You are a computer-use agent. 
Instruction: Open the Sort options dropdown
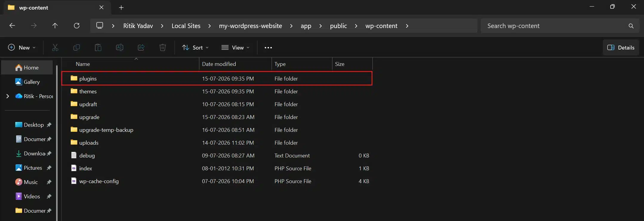click(x=195, y=47)
